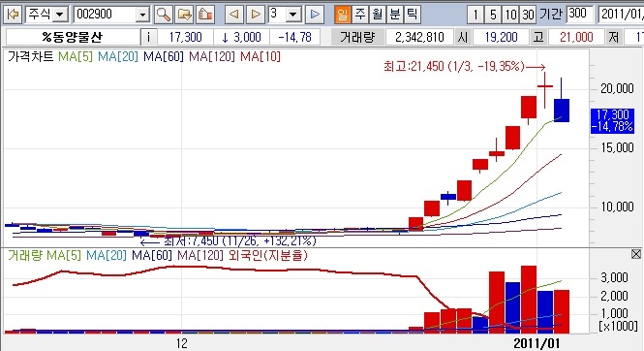
Task: Click the price change ↓ 3,000
Action: tap(241, 38)
